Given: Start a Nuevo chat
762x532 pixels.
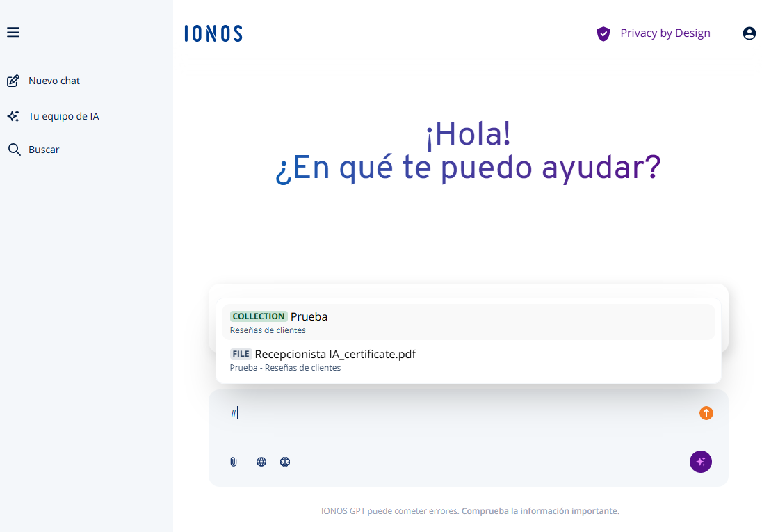Looking at the screenshot, I should [54, 81].
